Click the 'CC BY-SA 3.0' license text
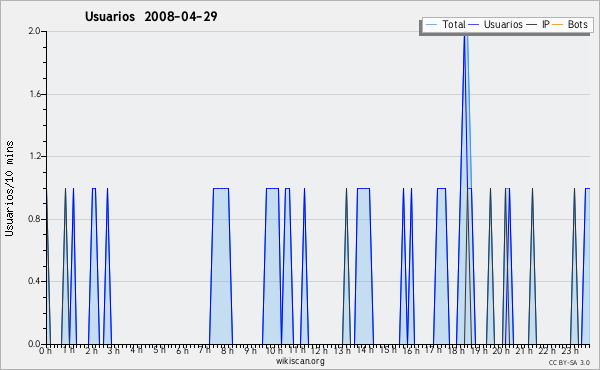The width and height of the screenshot is (600, 370). tap(569, 363)
